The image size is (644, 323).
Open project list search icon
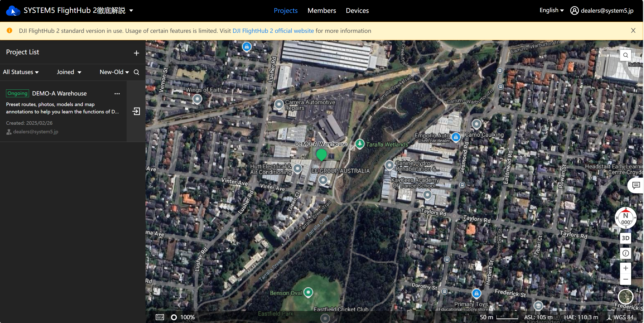(x=136, y=72)
